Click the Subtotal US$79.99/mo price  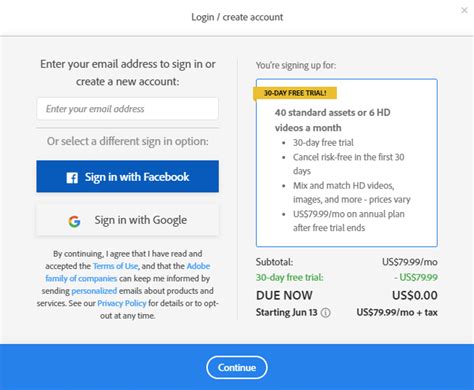point(410,262)
